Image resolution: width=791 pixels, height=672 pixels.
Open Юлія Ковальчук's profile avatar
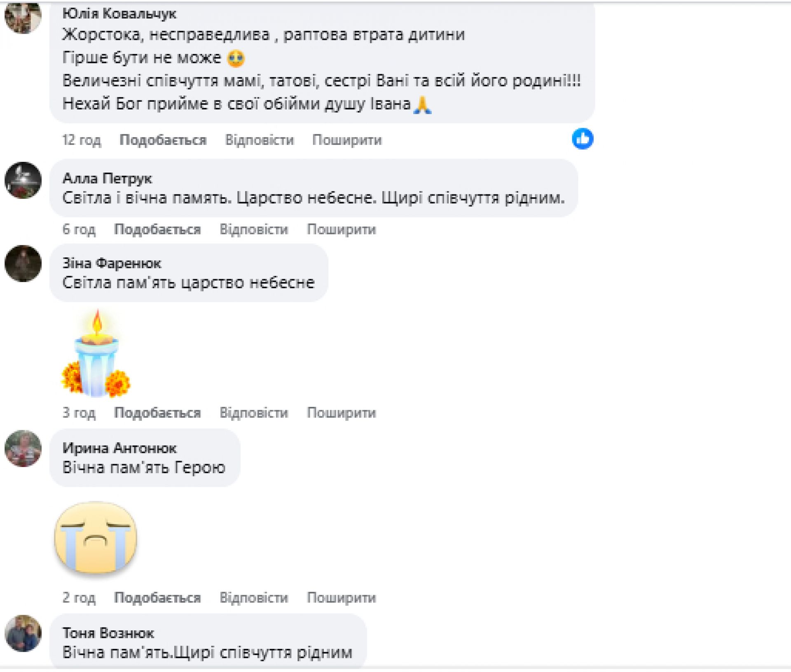pyautogui.click(x=23, y=16)
